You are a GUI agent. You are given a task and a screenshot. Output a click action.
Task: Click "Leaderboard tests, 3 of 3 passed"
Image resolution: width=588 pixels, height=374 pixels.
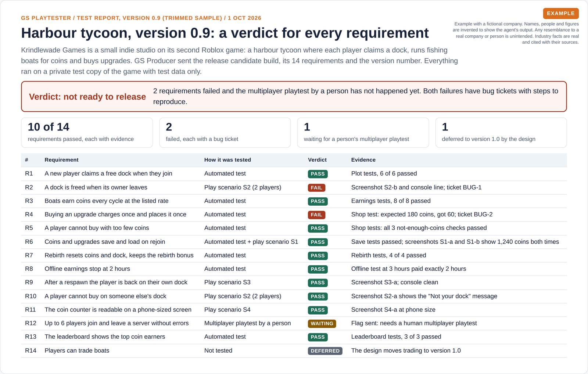396,337
